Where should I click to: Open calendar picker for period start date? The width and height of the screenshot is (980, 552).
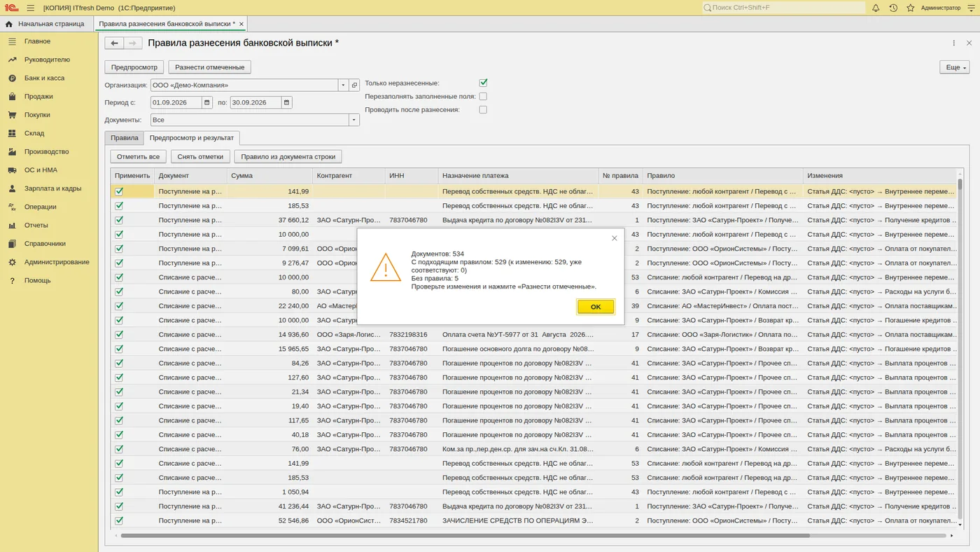(207, 102)
